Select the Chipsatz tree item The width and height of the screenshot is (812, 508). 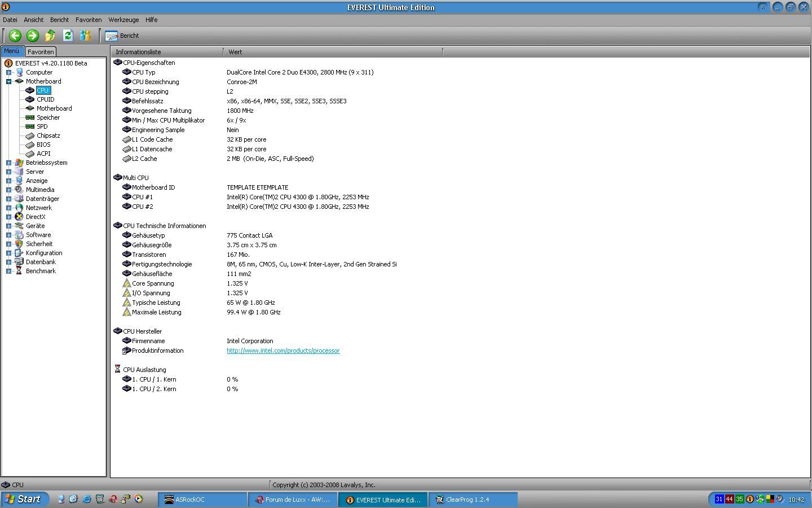48,135
